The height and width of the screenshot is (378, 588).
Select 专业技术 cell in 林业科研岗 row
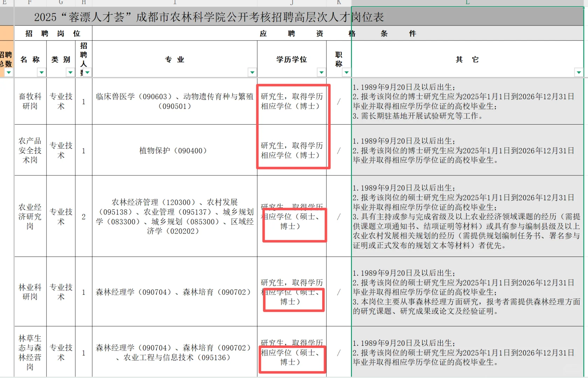61,292
